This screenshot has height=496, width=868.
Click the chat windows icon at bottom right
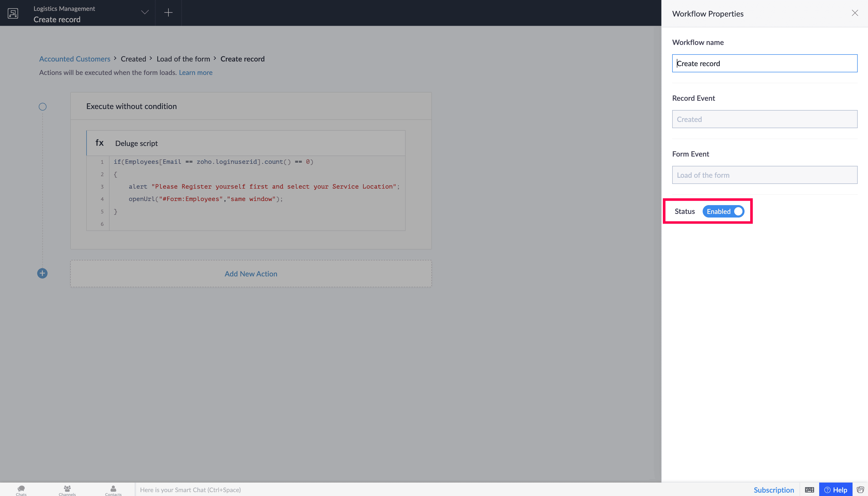[860, 490]
